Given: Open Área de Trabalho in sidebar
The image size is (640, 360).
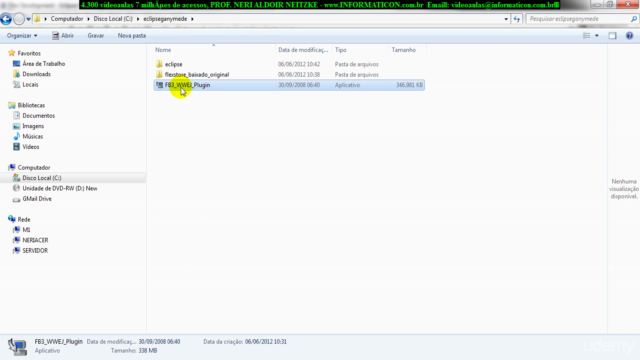Looking at the screenshot, I should tap(43, 64).
